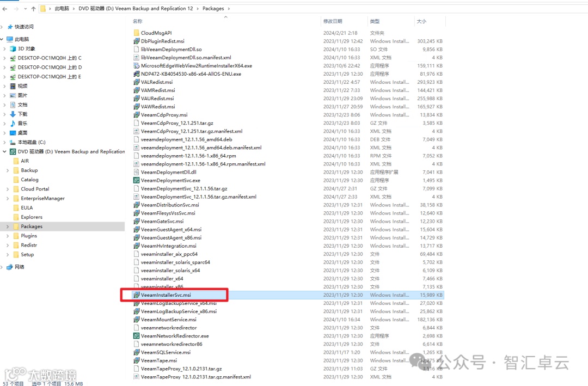Click the VeeamInstallerSvc.msi file icon
Screen dimensions: 588x386
137,295
